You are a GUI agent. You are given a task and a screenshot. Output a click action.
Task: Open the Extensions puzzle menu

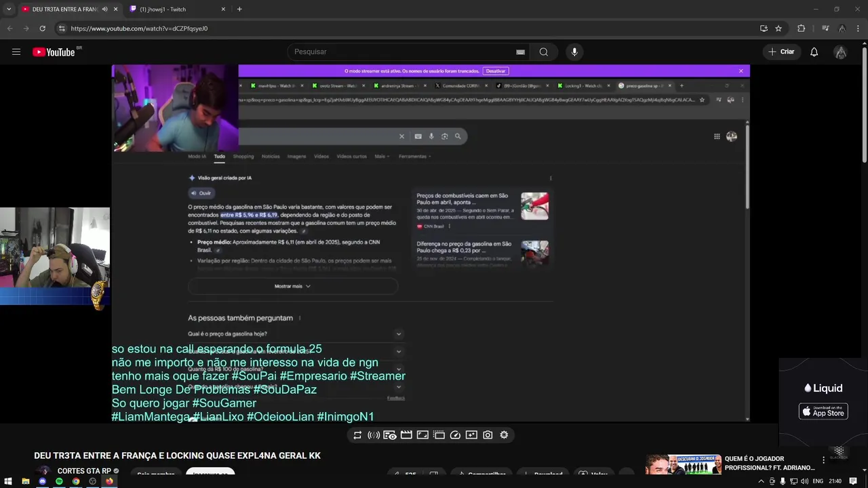coord(802,28)
